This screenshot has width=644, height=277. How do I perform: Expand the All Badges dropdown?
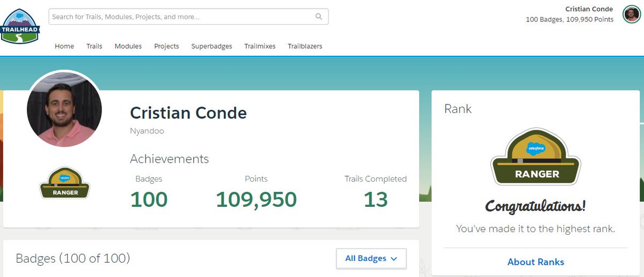pyautogui.click(x=371, y=258)
